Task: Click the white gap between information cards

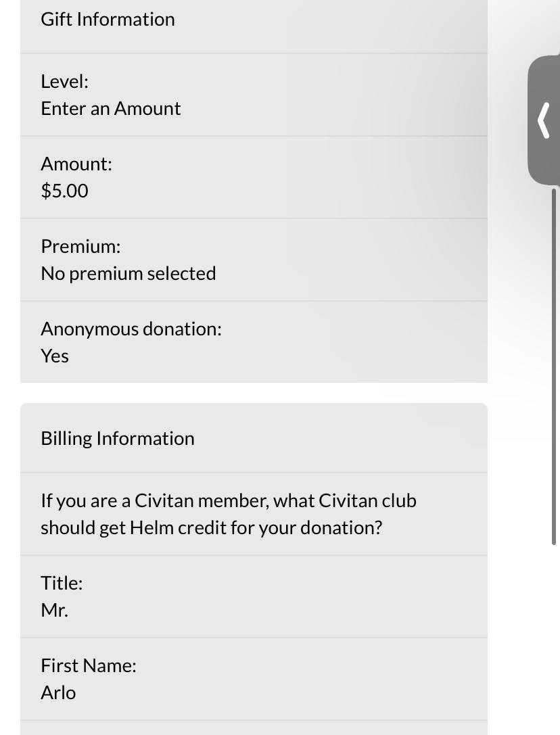Action: pyautogui.click(x=254, y=393)
